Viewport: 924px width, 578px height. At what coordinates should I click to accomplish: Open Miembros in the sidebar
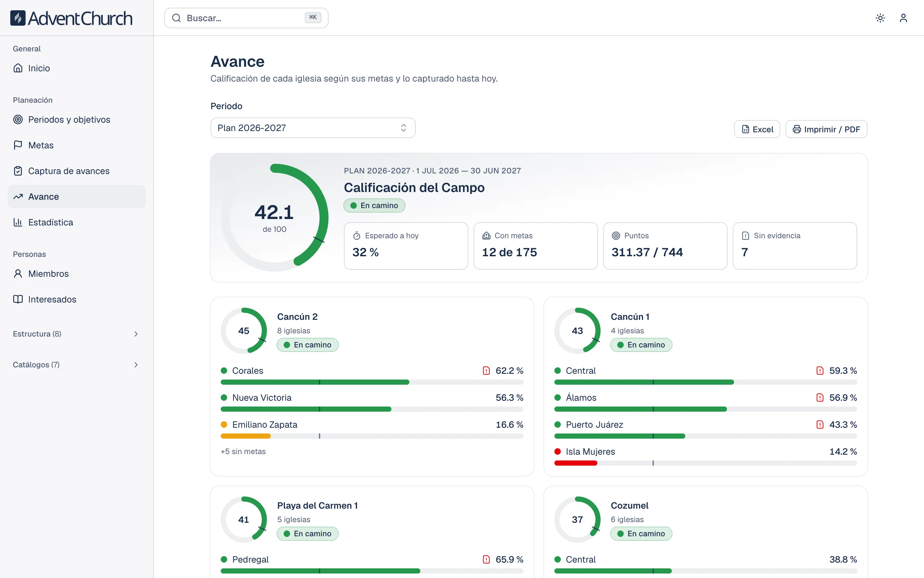pos(76,274)
